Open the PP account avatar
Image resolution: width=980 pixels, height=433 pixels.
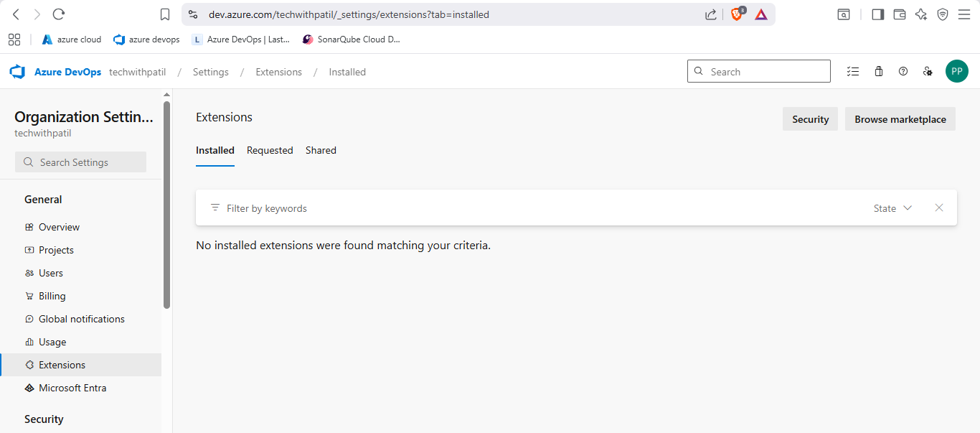coord(956,72)
